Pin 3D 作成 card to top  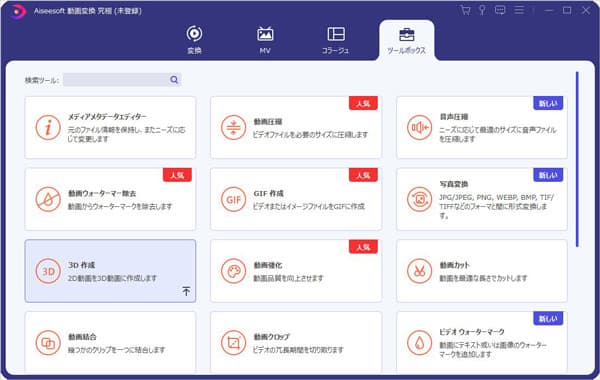point(186,291)
